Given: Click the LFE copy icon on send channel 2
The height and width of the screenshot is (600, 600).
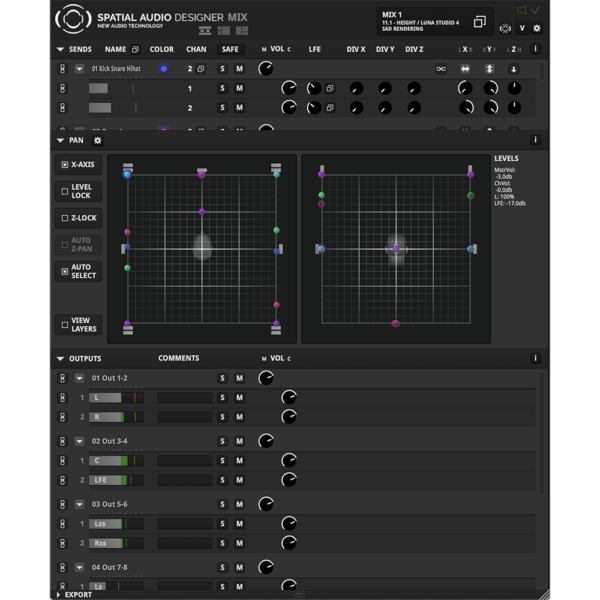Looking at the screenshot, I should 330,108.
